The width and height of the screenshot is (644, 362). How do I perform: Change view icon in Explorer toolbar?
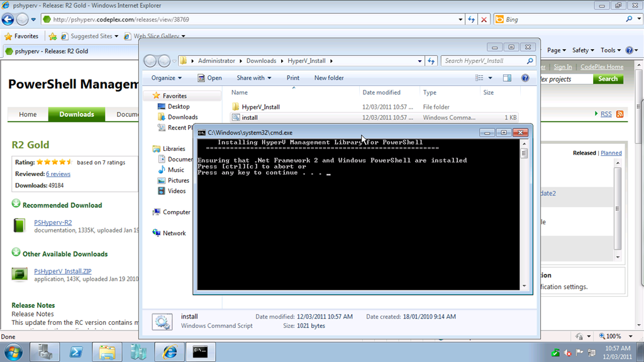(479, 78)
